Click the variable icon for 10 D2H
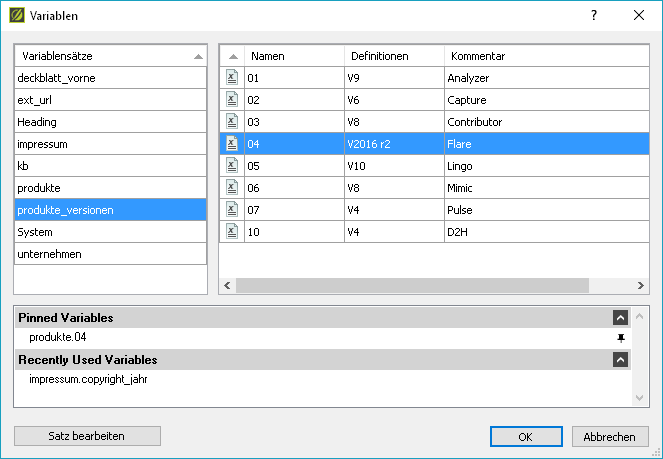The image size is (663, 459). pyautogui.click(x=231, y=231)
